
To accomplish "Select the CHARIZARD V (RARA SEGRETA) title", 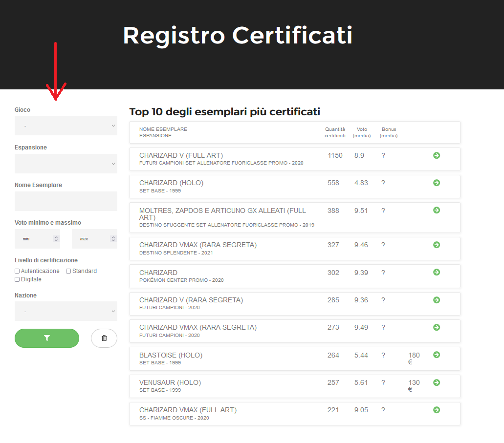I will [191, 300].
